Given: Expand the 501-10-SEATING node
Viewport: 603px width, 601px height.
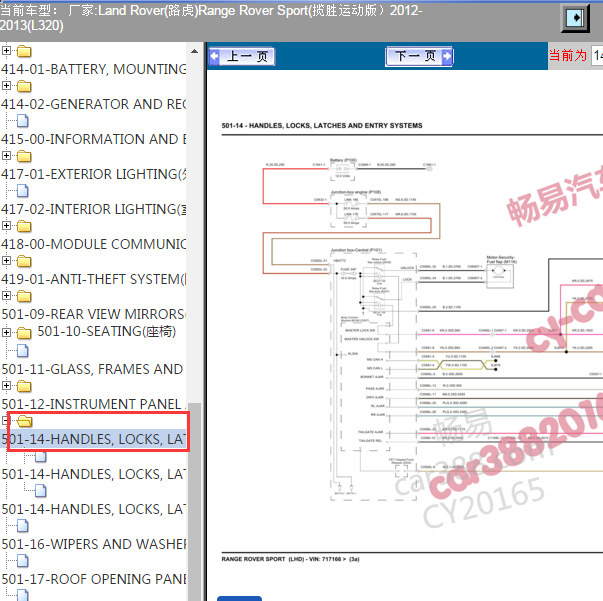Looking at the screenshot, I should pyautogui.click(x=6, y=332).
